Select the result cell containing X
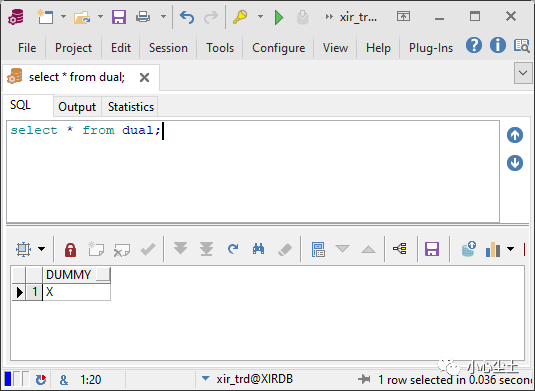Viewport: 535px width, 391px height. 76,292
